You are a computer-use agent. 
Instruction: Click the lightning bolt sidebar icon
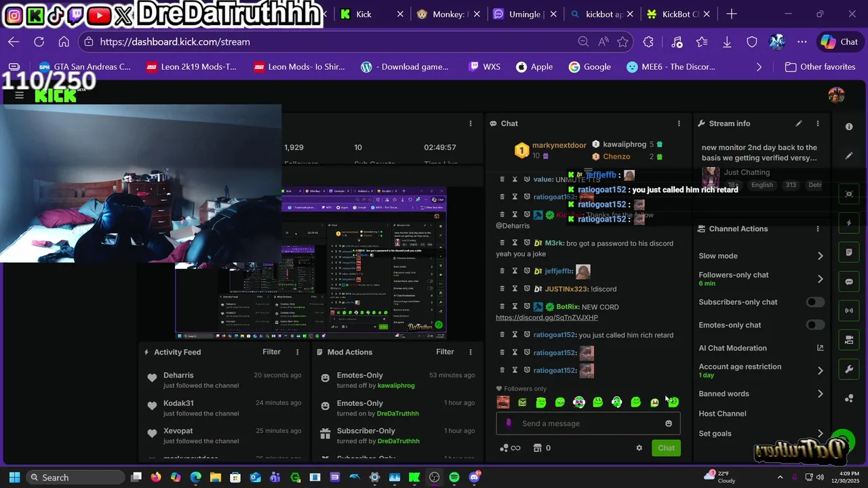pyautogui.click(x=849, y=223)
